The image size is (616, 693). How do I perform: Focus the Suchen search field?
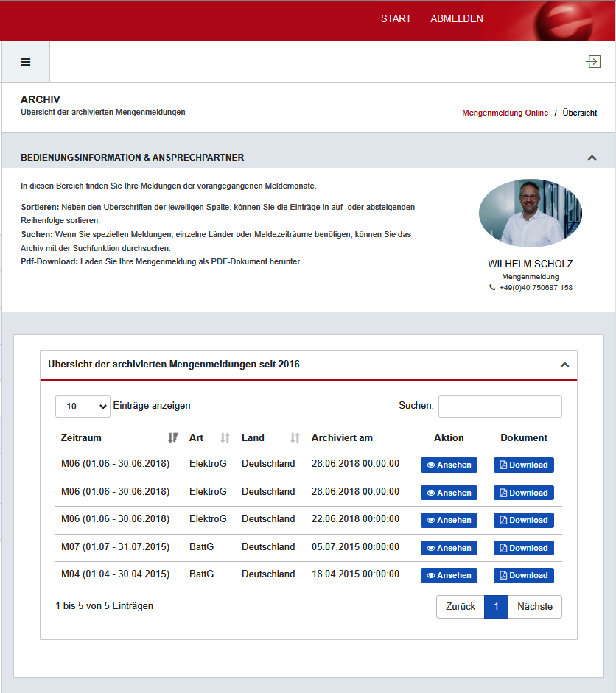coord(500,407)
